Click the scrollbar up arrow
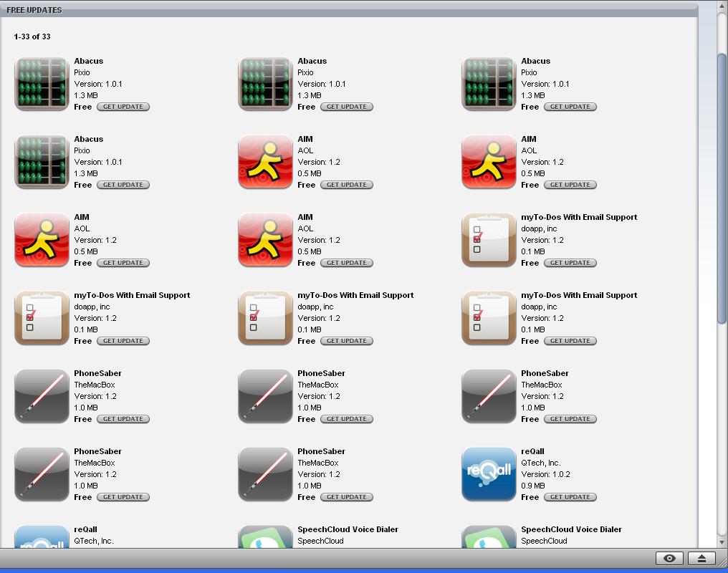728x573 pixels. coord(722,5)
